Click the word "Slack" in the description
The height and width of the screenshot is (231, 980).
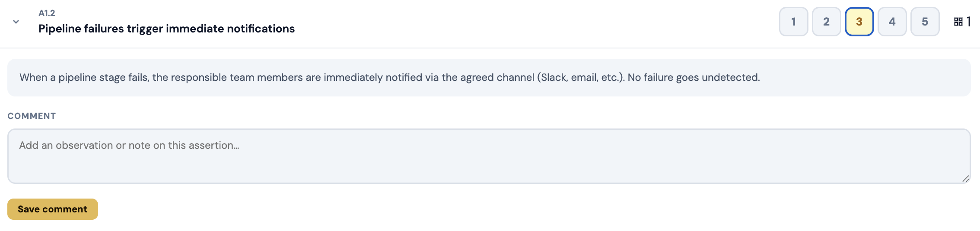pyautogui.click(x=553, y=77)
